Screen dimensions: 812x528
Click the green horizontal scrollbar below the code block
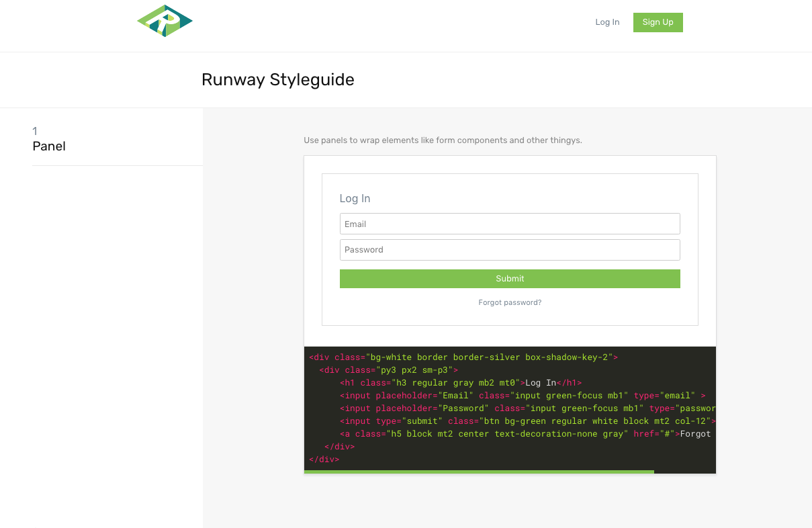479,472
